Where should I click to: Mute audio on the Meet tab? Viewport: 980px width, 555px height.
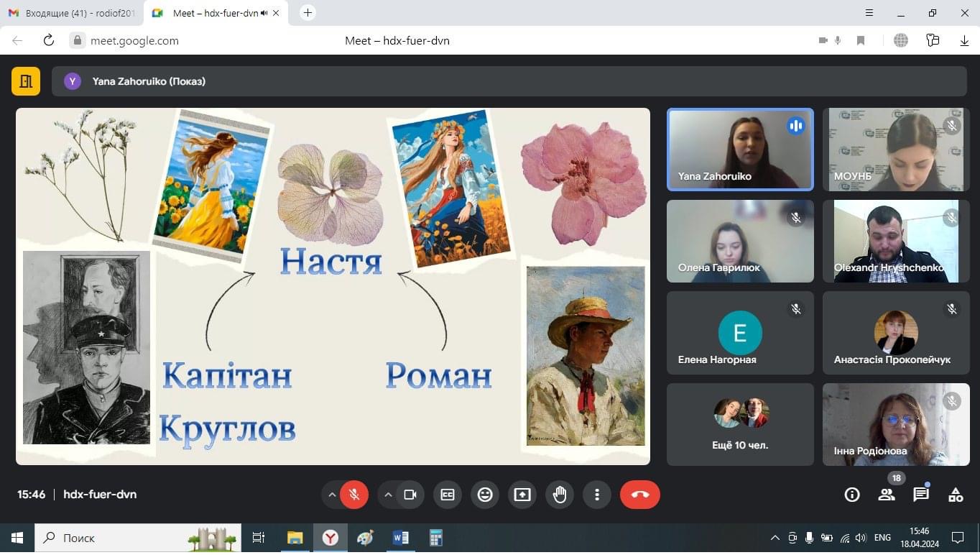point(264,13)
